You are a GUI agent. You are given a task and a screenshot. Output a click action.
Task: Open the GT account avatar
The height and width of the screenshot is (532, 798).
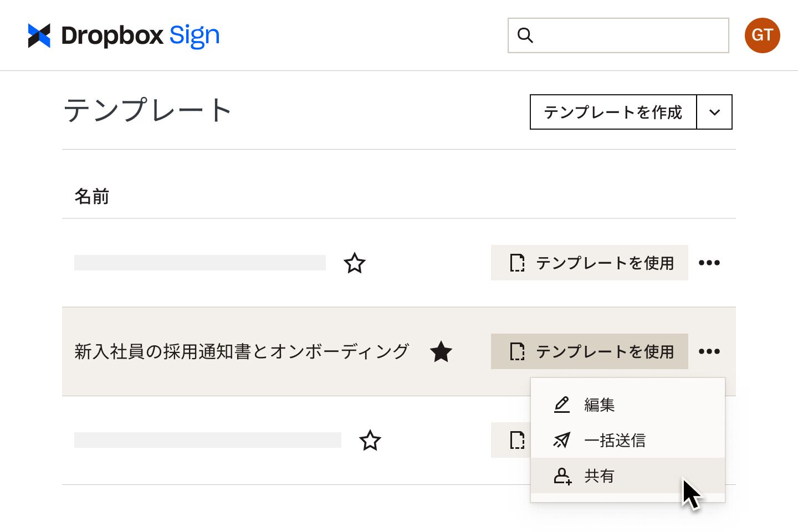click(x=762, y=35)
